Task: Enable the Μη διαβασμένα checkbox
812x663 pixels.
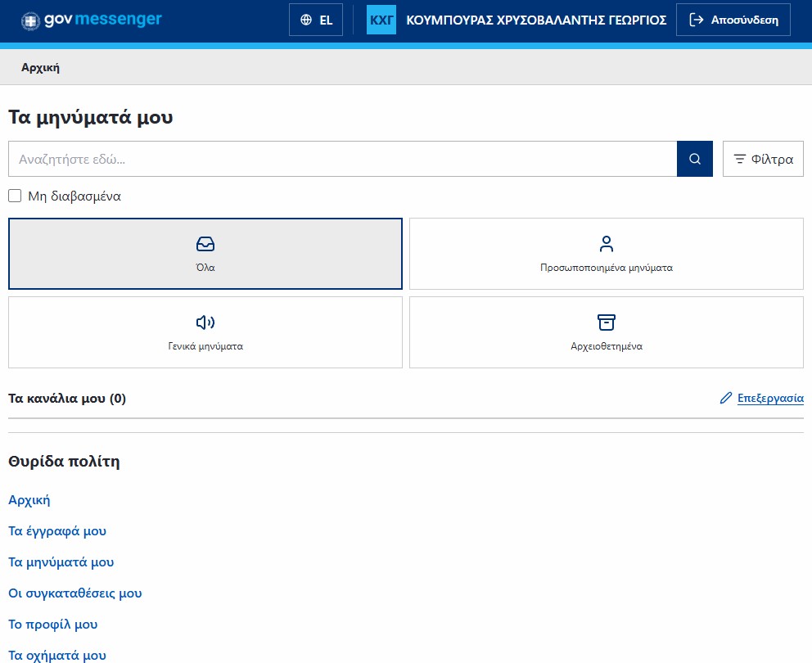Action: (x=15, y=196)
